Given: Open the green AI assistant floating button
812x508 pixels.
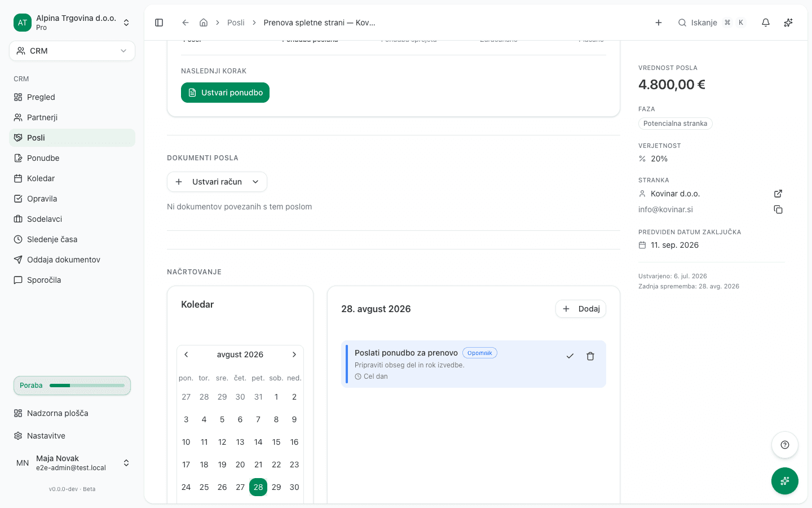Looking at the screenshot, I should [x=785, y=481].
